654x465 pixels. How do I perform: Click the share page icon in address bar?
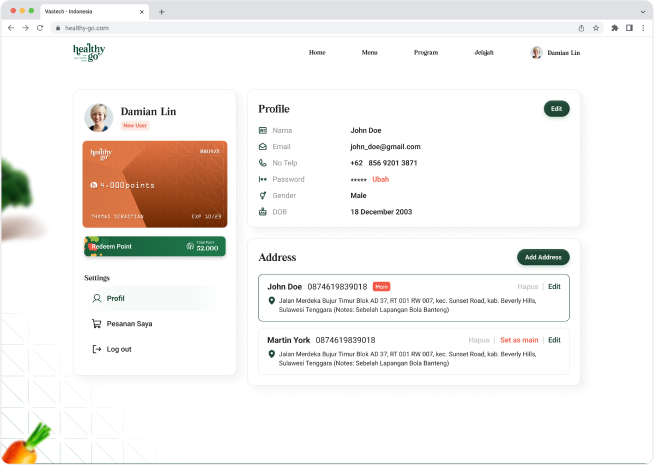coord(581,28)
